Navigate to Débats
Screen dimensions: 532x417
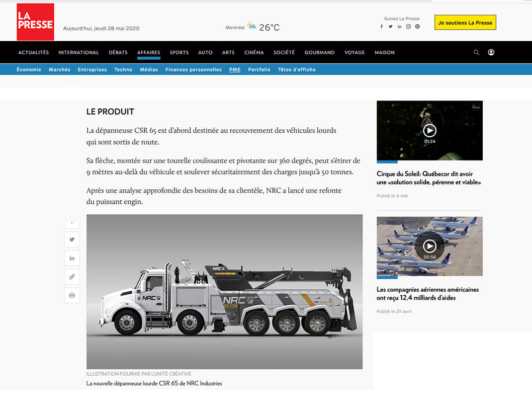[118, 53]
